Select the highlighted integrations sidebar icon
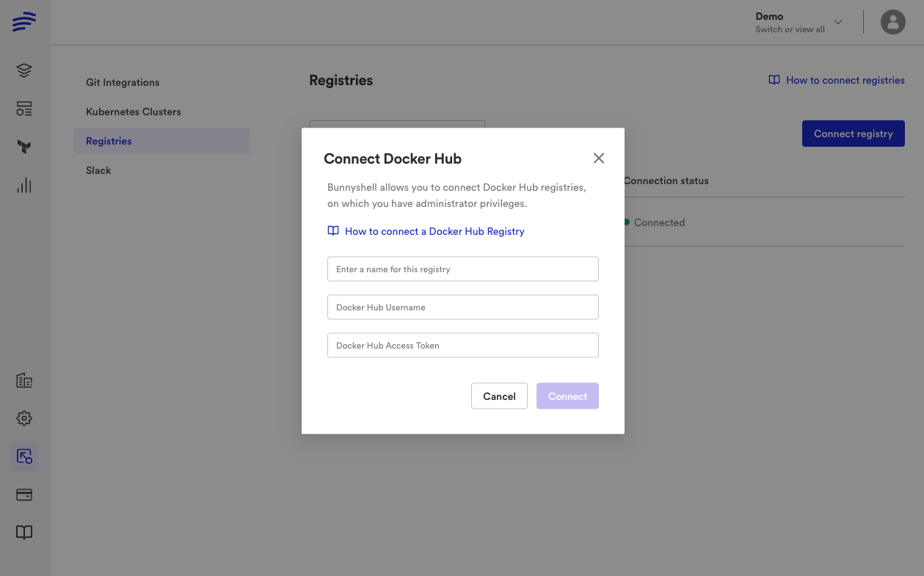The image size is (924, 576). [x=24, y=456]
